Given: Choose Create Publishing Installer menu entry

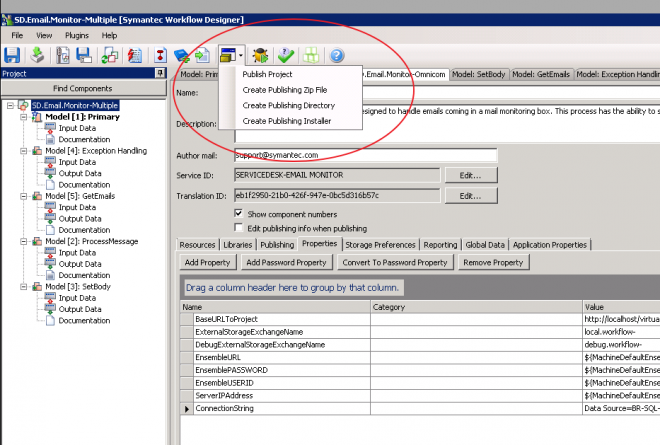Looking at the screenshot, I should (x=285, y=121).
